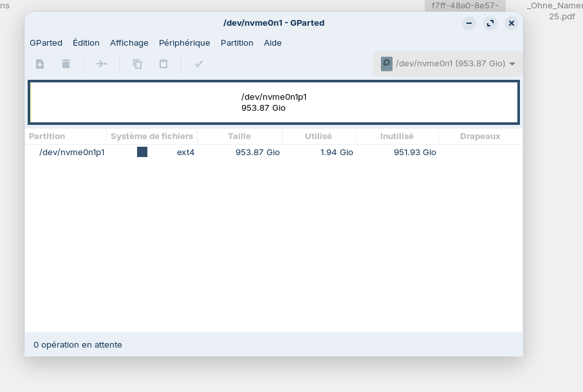Select the nvme0n1p1 graphical partition bar

point(273,102)
